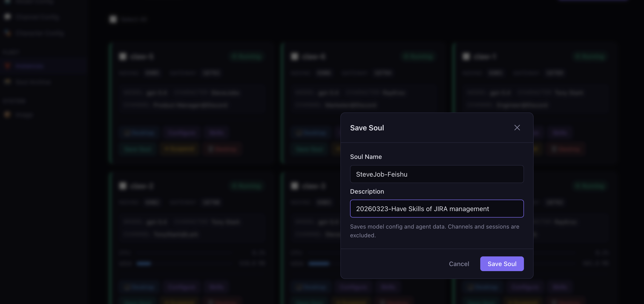This screenshot has width=644, height=304.
Task: Click the white page-header icon above the cards
Action: [113, 19]
